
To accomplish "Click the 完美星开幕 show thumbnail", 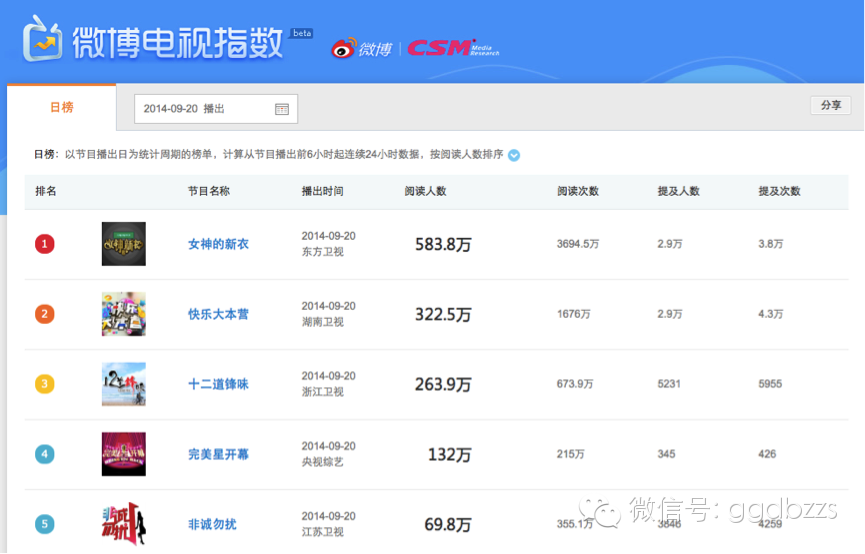I will pyautogui.click(x=123, y=454).
